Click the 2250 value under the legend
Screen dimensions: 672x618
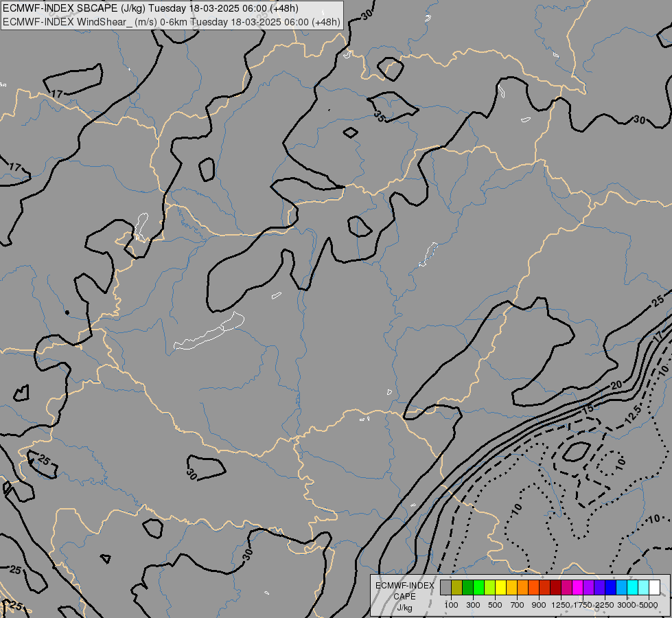(x=604, y=605)
